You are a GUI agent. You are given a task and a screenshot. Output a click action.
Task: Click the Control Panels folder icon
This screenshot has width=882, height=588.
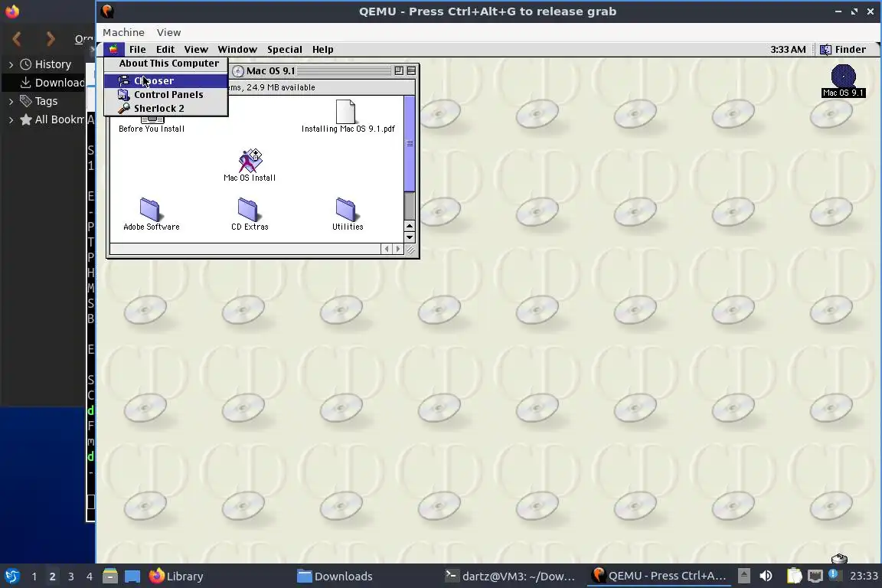click(124, 94)
